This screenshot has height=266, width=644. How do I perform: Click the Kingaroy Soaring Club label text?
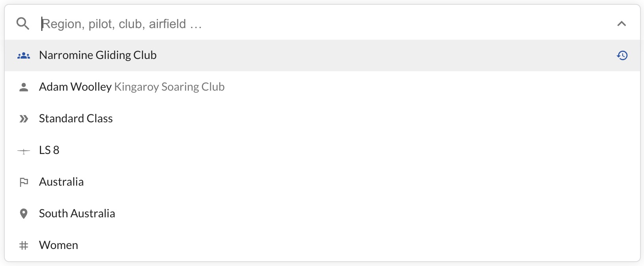(169, 87)
